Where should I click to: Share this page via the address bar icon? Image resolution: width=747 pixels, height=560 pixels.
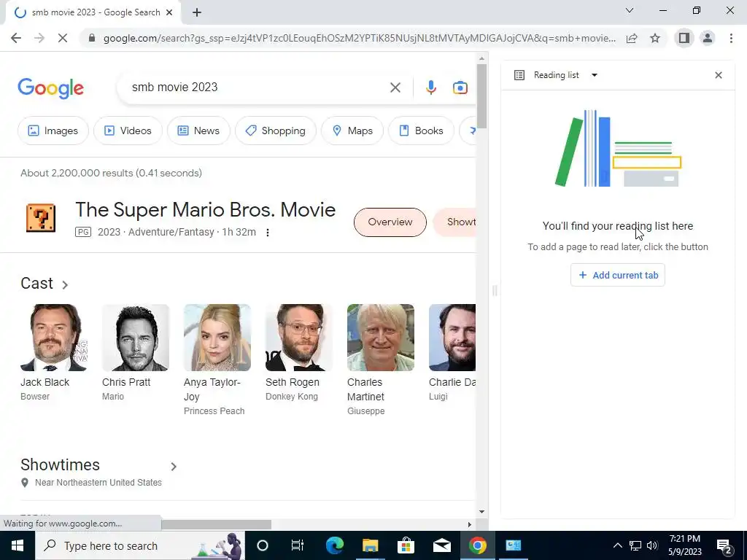tap(632, 38)
